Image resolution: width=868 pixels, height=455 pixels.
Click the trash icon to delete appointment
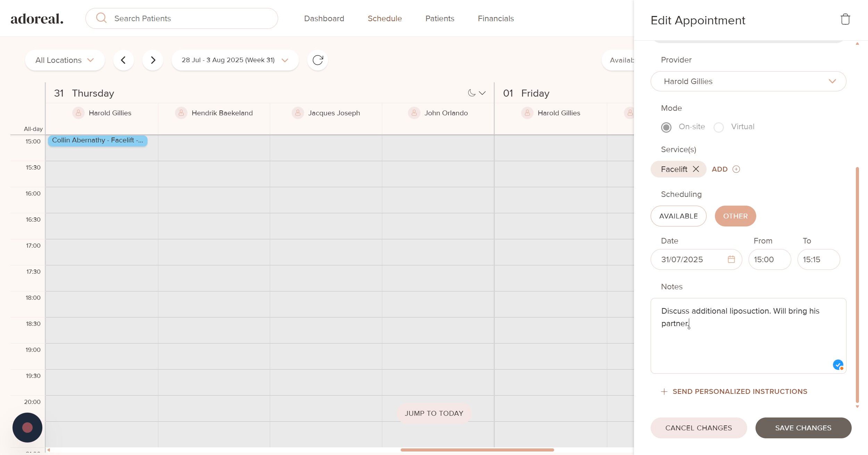point(845,19)
